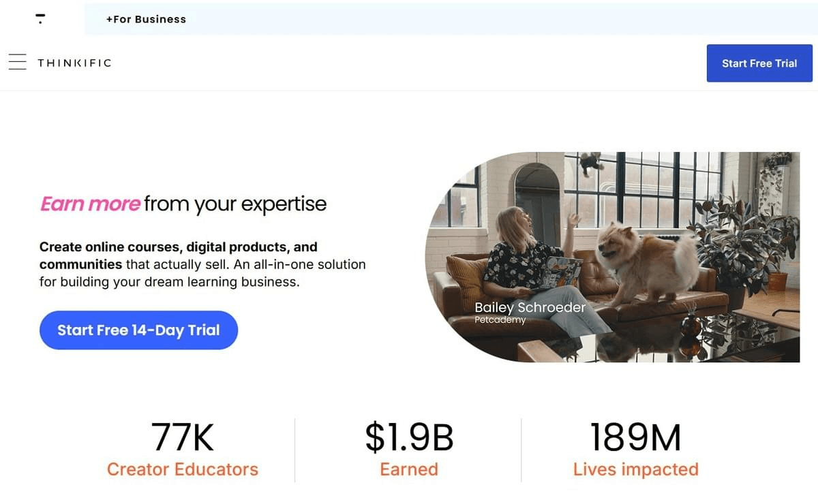Click the THINKIFIC wordmark logo
The height and width of the screenshot is (504, 818).
[74, 63]
